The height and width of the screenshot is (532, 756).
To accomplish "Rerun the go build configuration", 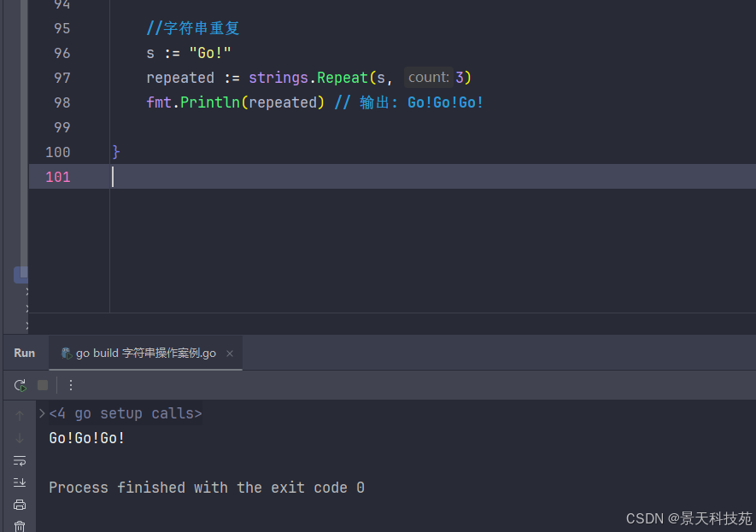I will point(20,385).
